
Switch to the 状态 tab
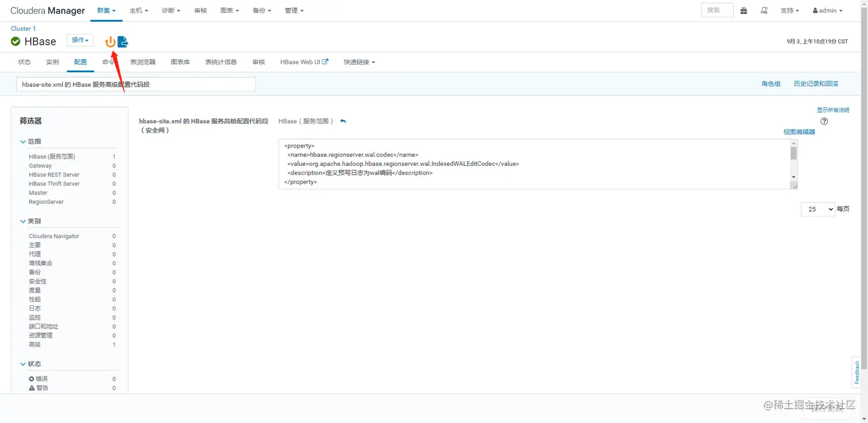(x=24, y=62)
